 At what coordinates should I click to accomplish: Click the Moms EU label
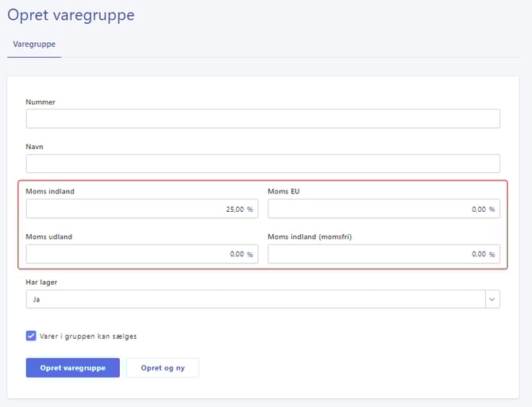(x=283, y=192)
